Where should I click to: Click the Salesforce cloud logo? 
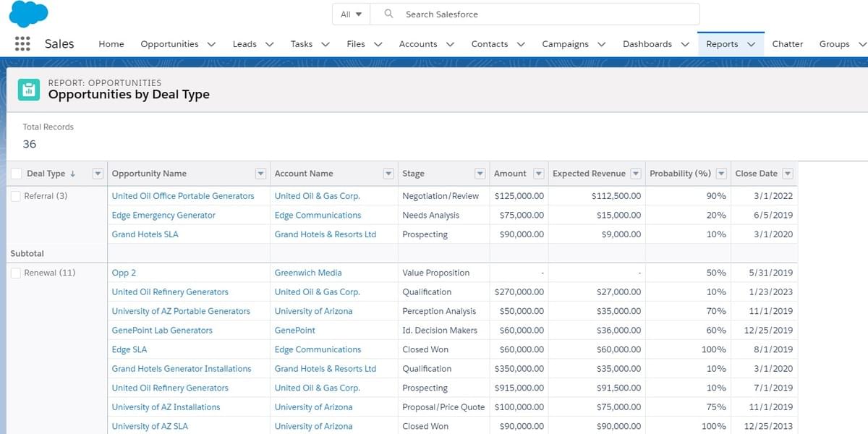(x=28, y=14)
